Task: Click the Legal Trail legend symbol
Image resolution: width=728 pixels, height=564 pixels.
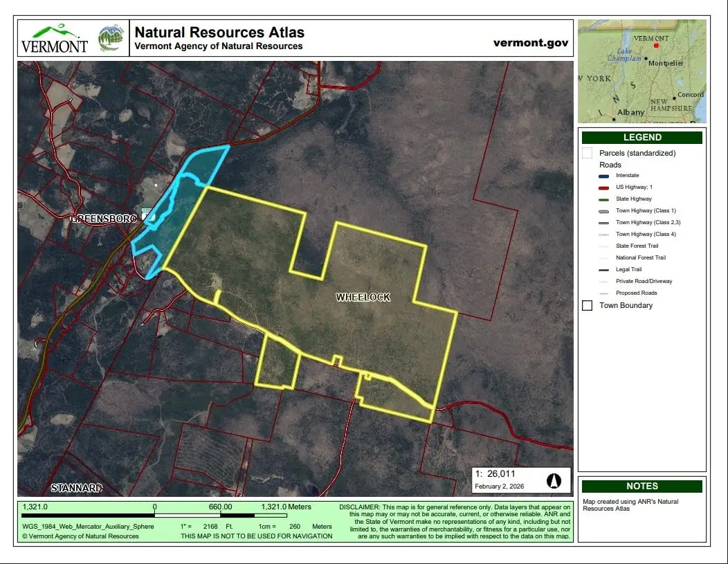Action: tap(602, 270)
